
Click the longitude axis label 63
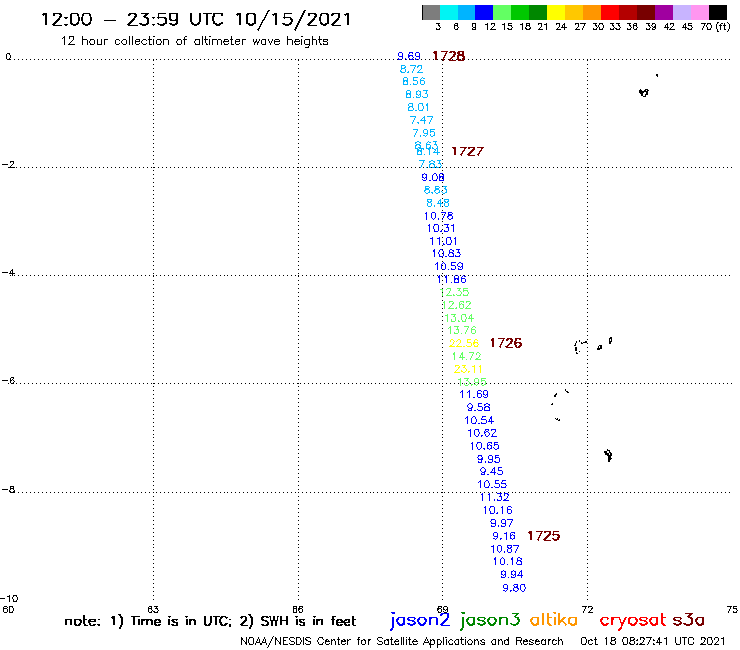pos(153,609)
